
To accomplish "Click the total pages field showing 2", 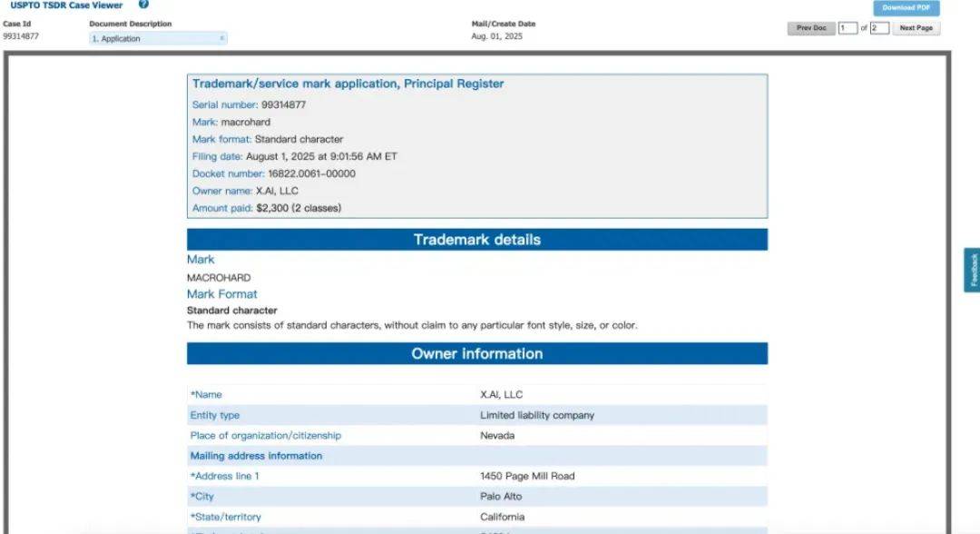I will [x=879, y=28].
